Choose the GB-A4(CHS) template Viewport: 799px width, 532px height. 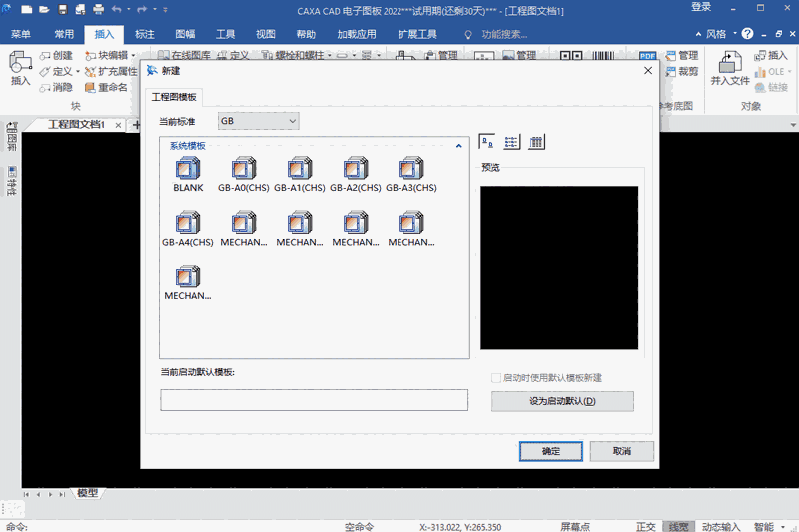point(188,229)
